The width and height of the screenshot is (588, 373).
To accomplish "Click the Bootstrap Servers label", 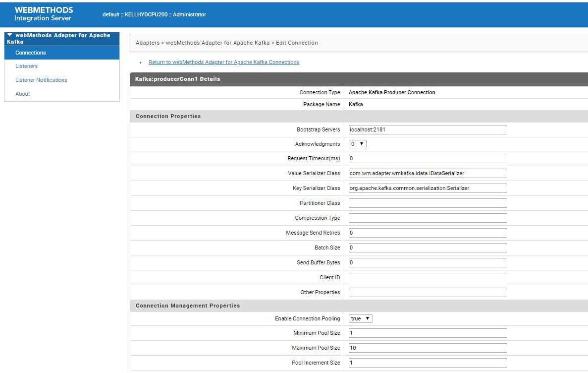I will (319, 129).
